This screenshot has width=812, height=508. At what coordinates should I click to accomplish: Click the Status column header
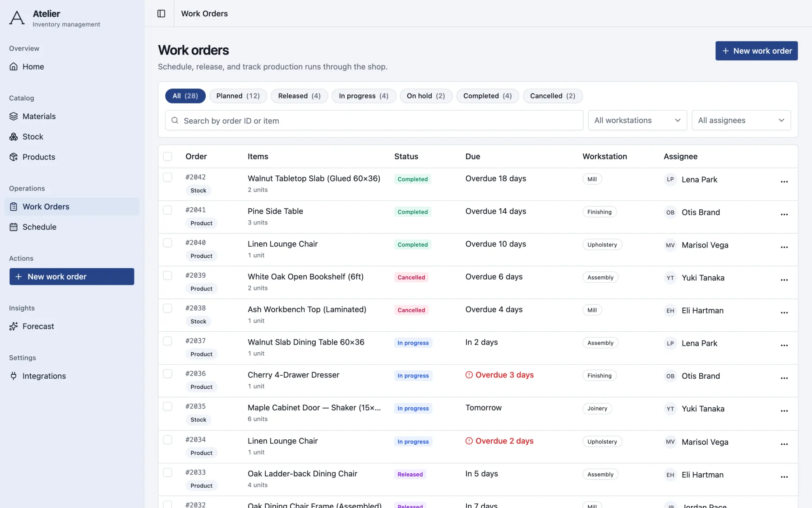click(406, 156)
